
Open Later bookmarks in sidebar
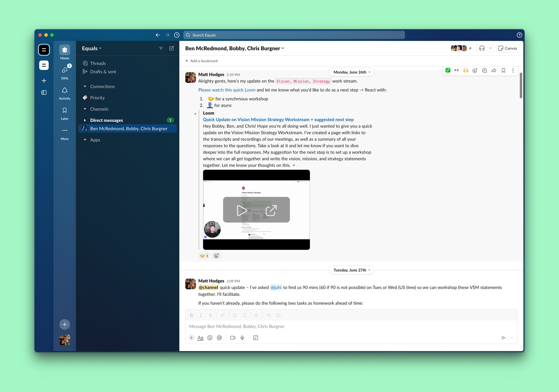click(x=65, y=113)
